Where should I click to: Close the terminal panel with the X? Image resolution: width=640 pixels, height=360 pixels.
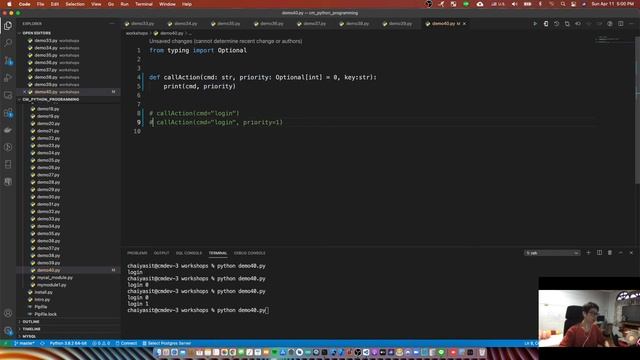click(631, 253)
